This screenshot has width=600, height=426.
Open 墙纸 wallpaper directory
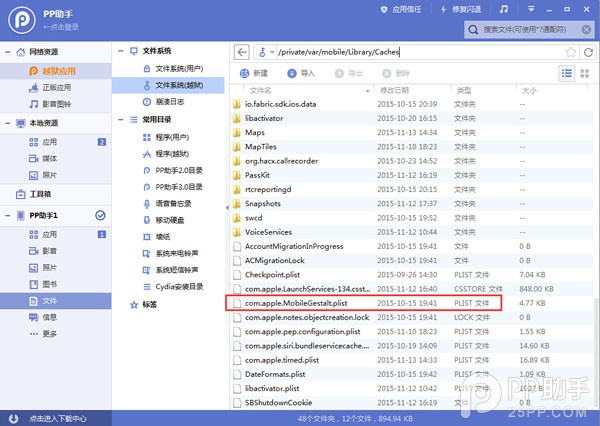click(x=168, y=237)
